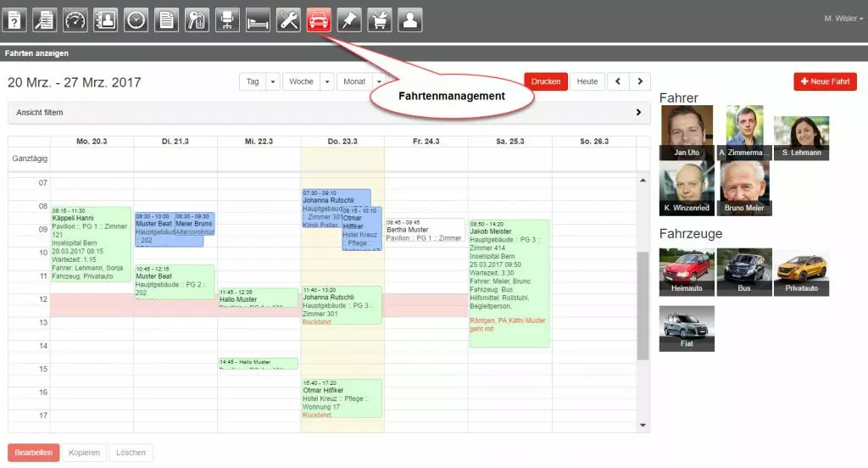
Task: Open the M. Wisler user menu
Action: (843, 18)
